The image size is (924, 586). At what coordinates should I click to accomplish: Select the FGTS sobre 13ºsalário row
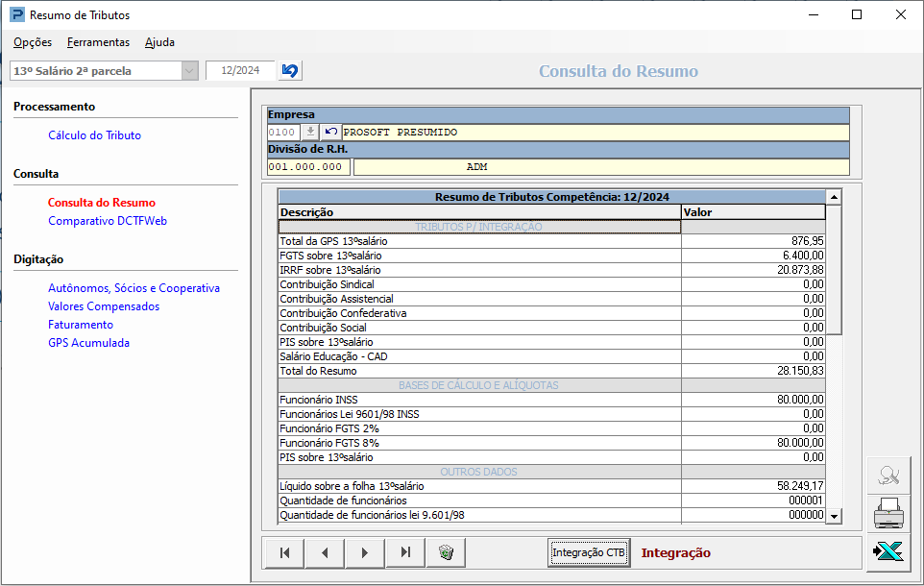pyautogui.click(x=551, y=256)
